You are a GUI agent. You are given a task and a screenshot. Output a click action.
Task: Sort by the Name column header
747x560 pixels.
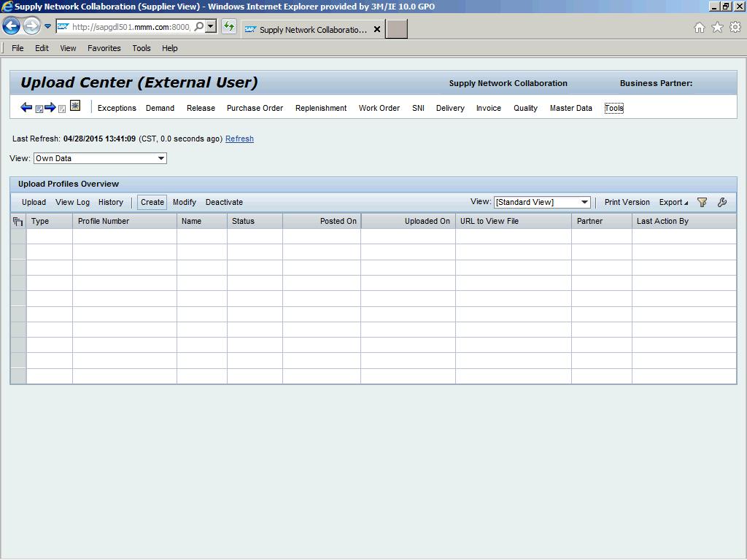(202, 222)
